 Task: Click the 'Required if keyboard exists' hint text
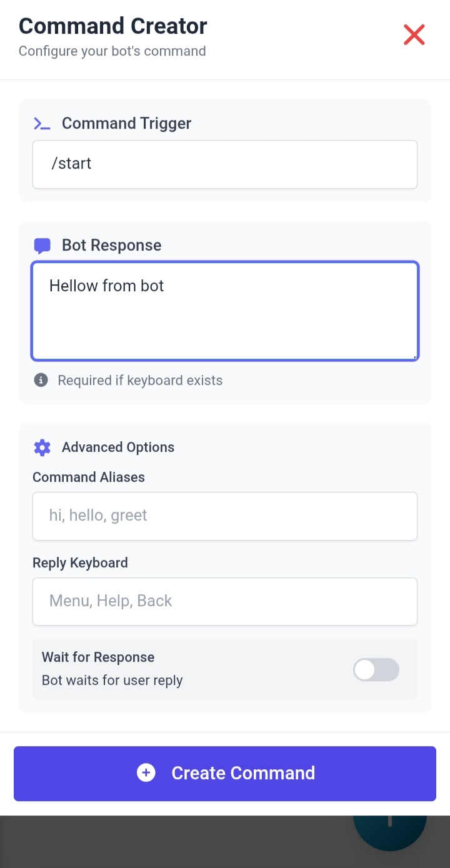pos(140,381)
